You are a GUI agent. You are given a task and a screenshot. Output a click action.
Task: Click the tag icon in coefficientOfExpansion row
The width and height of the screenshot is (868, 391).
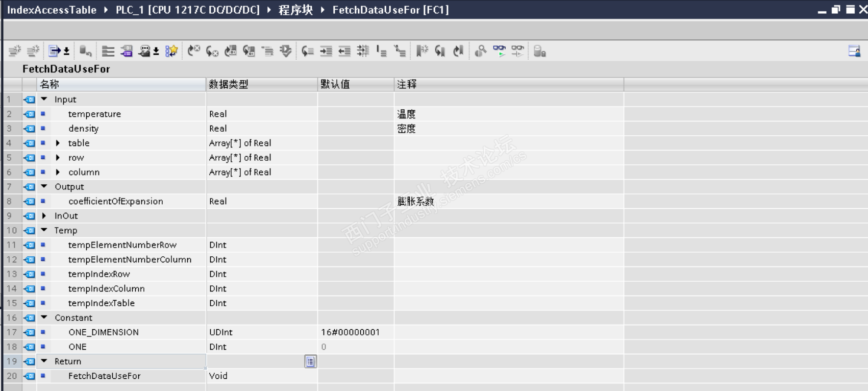pos(30,202)
